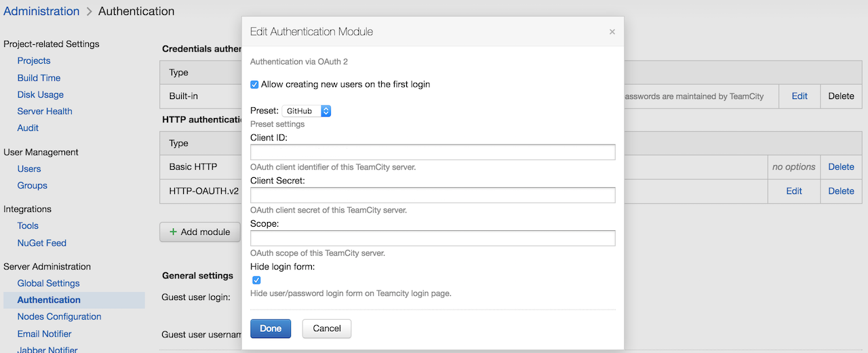Select Authentication in sidebar
The image size is (868, 353).
pyautogui.click(x=49, y=300)
